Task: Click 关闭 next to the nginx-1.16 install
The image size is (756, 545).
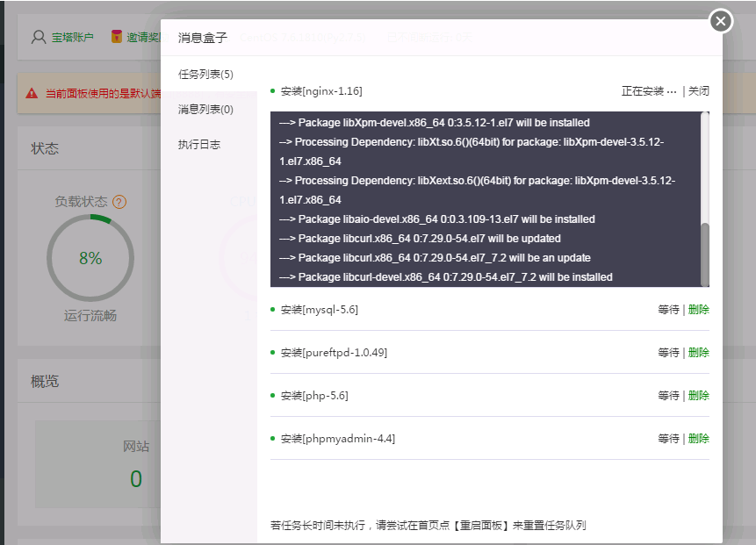Action: pyautogui.click(x=699, y=91)
